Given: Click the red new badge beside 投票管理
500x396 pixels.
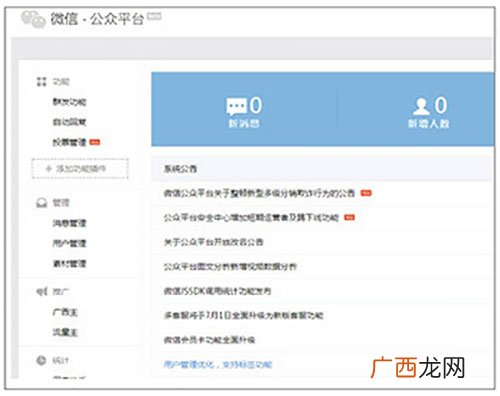Looking at the screenshot, I should point(95,142).
